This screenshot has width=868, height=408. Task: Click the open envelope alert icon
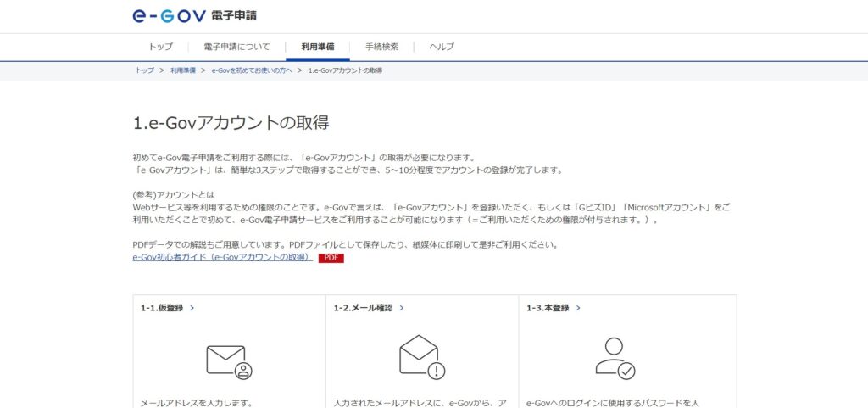422,357
